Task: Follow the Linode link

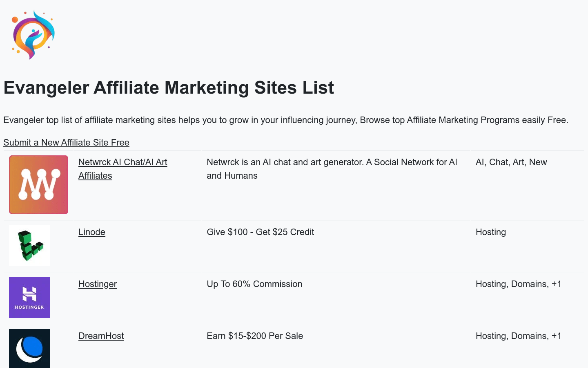Action: coord(92,232)
